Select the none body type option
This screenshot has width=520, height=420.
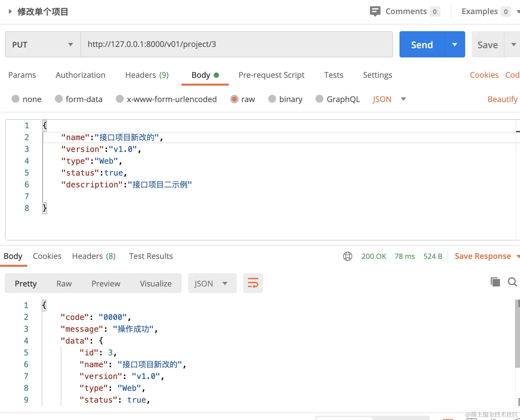15,99
